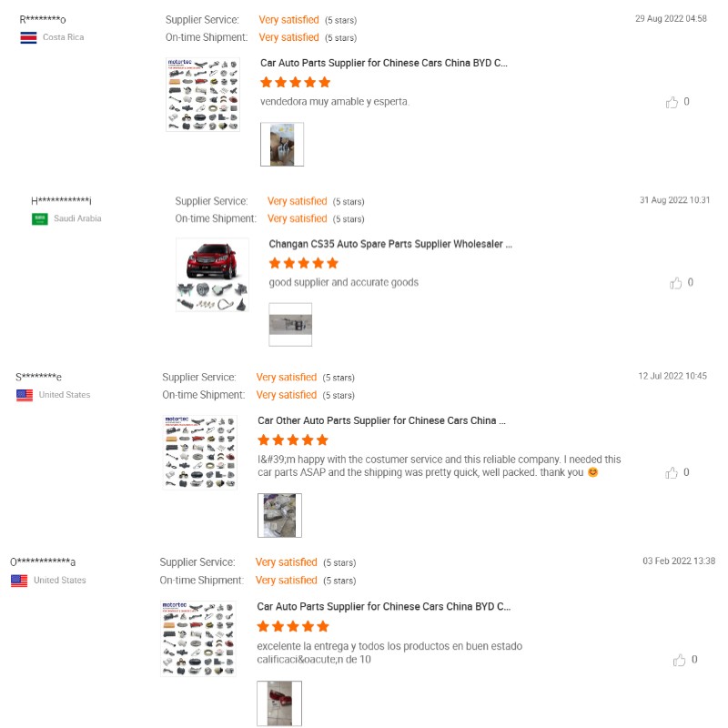Open the Changan CS35 Auto Spare Parts link
The width and height of the screenshot is (728, 728).
click(390, 244)
